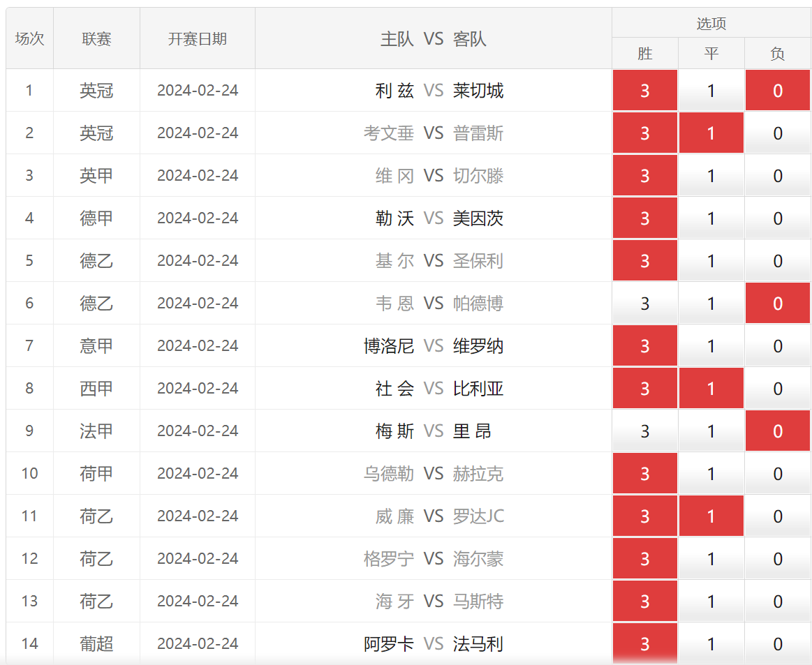This screenshot has height=665, width=812.
Task: Click the 意甲 league cell
Action: click(x=96, y=345)
